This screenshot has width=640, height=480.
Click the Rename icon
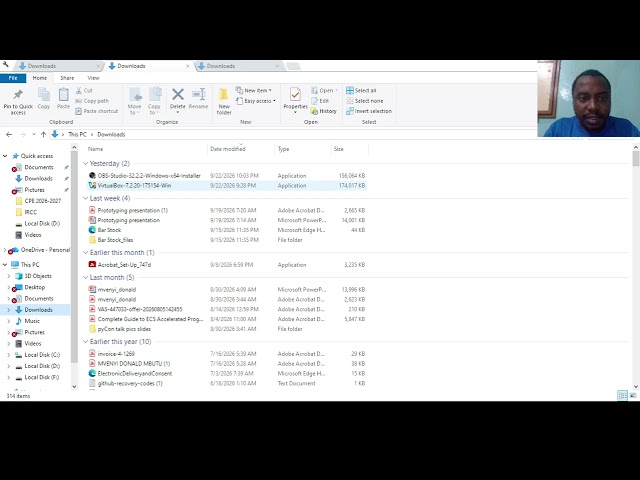tap(198, 94)
